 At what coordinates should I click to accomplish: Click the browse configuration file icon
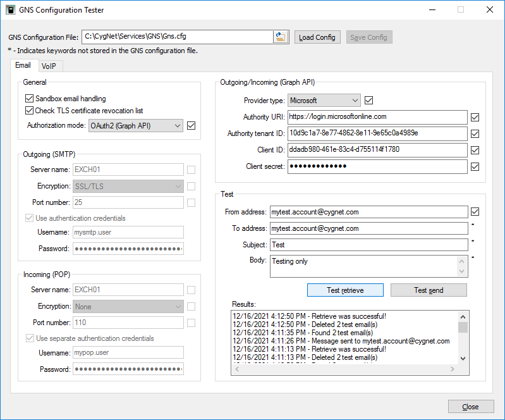point(281,37)
